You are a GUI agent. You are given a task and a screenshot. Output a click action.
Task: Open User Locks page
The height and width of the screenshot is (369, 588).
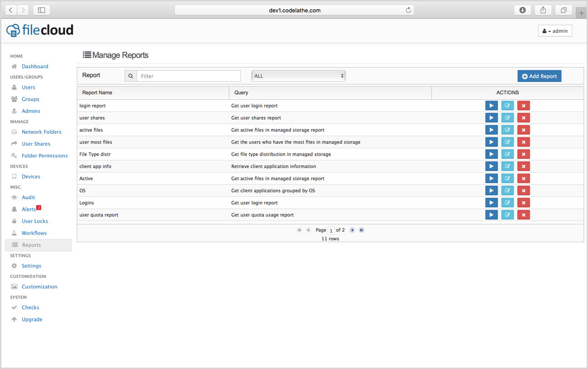pos(35,221)
